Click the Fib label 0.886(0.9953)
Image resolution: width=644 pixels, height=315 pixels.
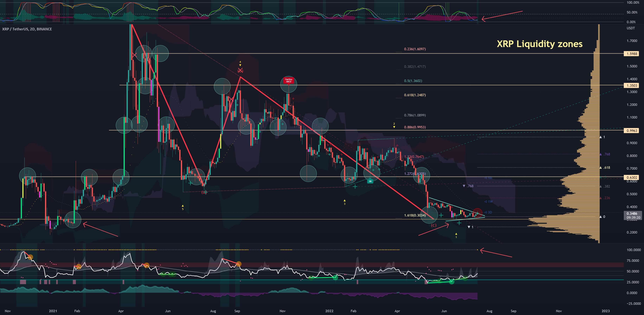click(415, 127)
